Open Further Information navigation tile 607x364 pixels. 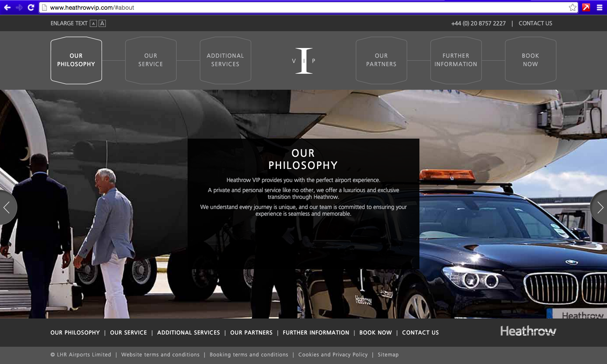click(x=456, y=60)
